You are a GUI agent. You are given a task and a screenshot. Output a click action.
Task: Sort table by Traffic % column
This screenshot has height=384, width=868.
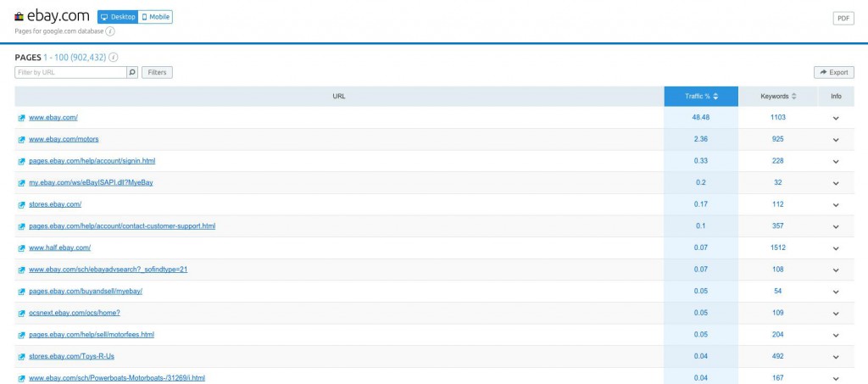(x=701, y=97)
